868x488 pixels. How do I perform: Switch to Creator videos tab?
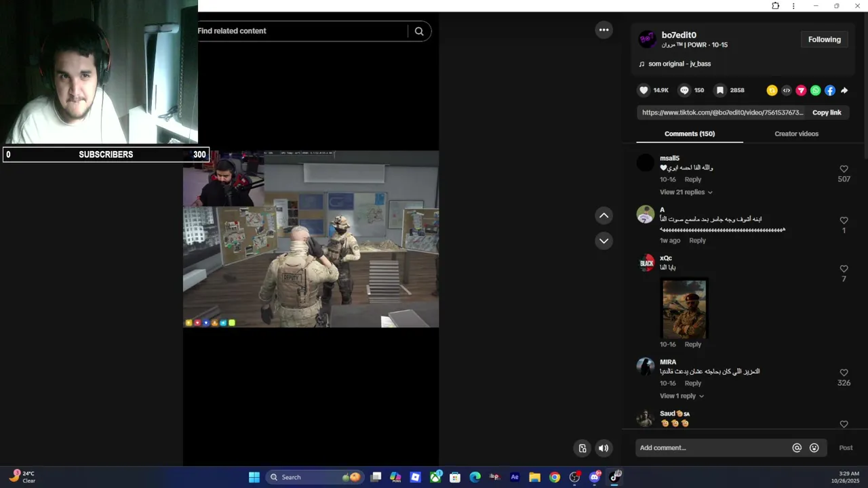point(796,134)
